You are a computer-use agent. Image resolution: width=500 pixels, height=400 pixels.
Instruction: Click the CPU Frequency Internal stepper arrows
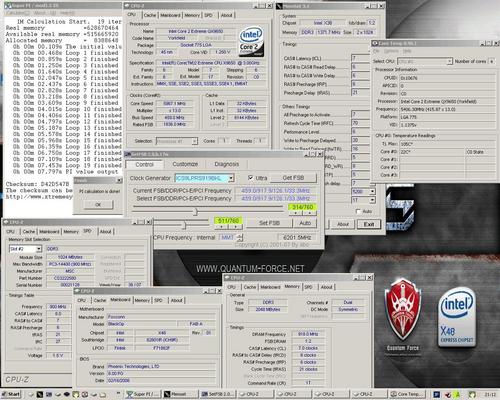coord(241,237)
